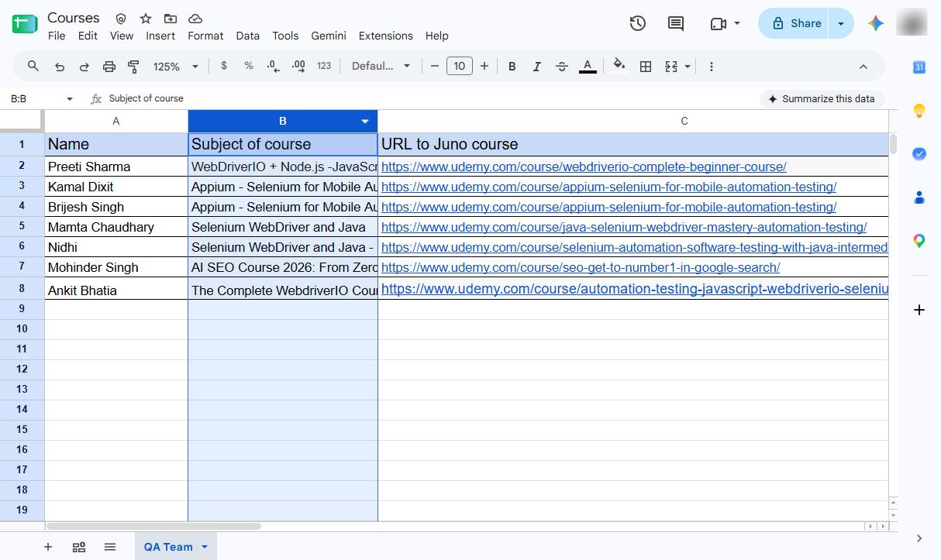The height and width of the screenshot is (560, 941).
Task: Open the text color picker
Action: coord(588,67)
